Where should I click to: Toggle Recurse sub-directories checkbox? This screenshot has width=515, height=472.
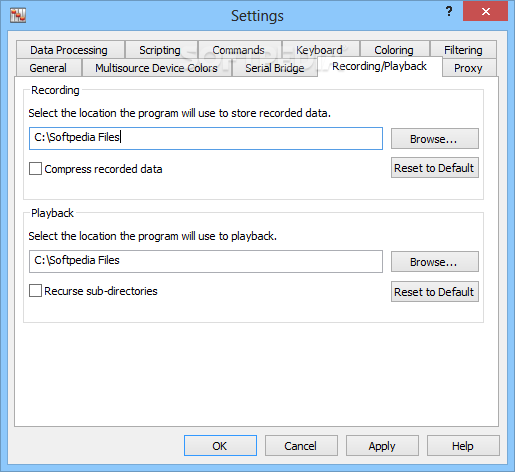point(35,291)
